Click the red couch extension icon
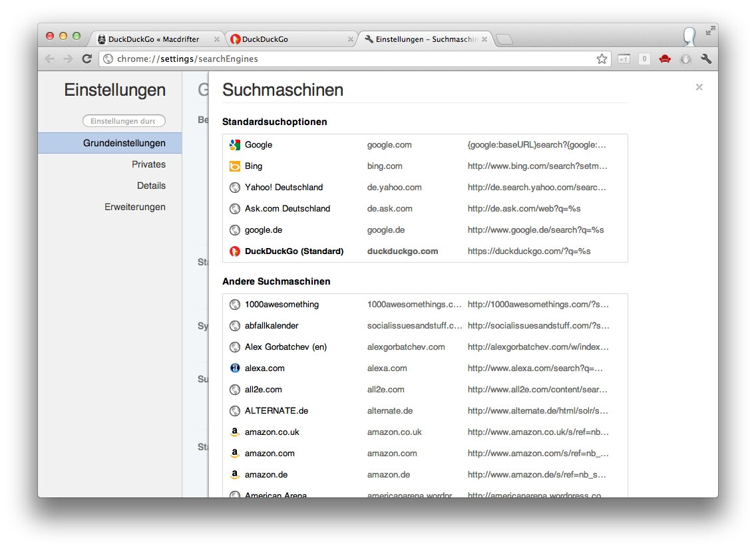This screenshot has height=550, width=756. tap(664, 59)
